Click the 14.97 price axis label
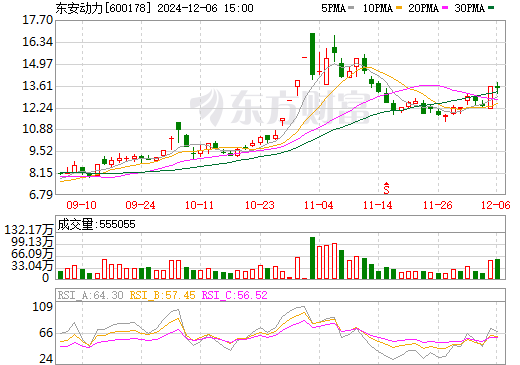This screenshot has height=365, width=520. pyautogui.click(x=37, y=64)
